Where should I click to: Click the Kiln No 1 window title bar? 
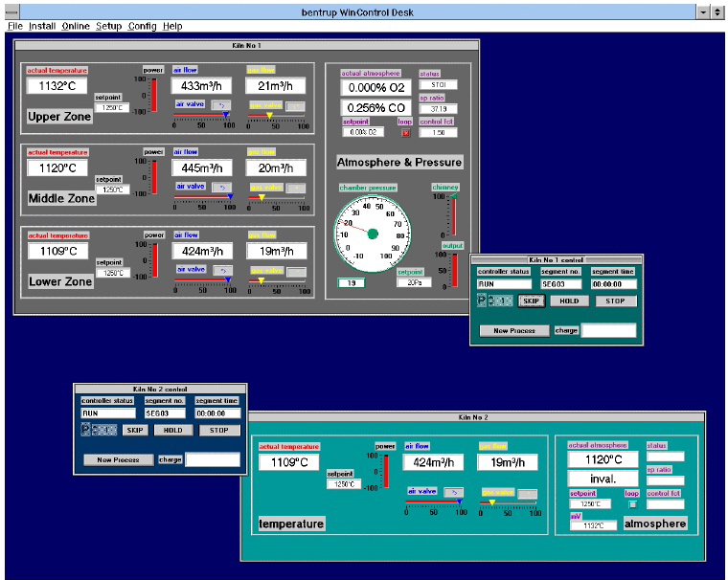pos(246,45)
